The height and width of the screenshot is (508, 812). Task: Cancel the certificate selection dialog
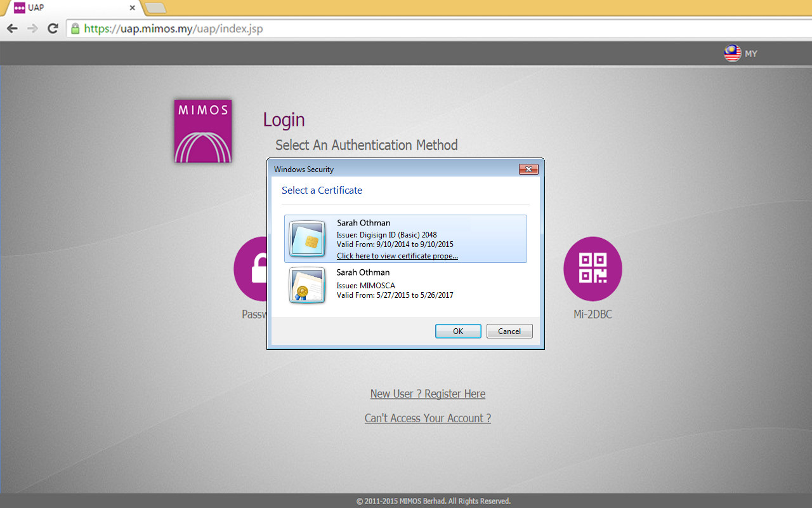(x=509, y=331)
